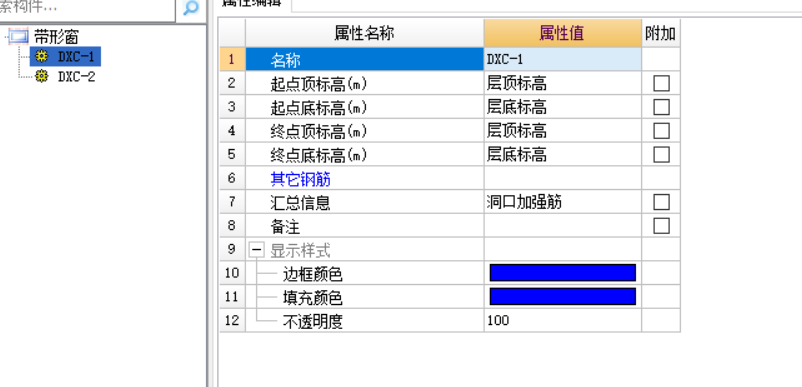802x387 pixels.
Task: Click the component search input field
Action: (87, 9)
